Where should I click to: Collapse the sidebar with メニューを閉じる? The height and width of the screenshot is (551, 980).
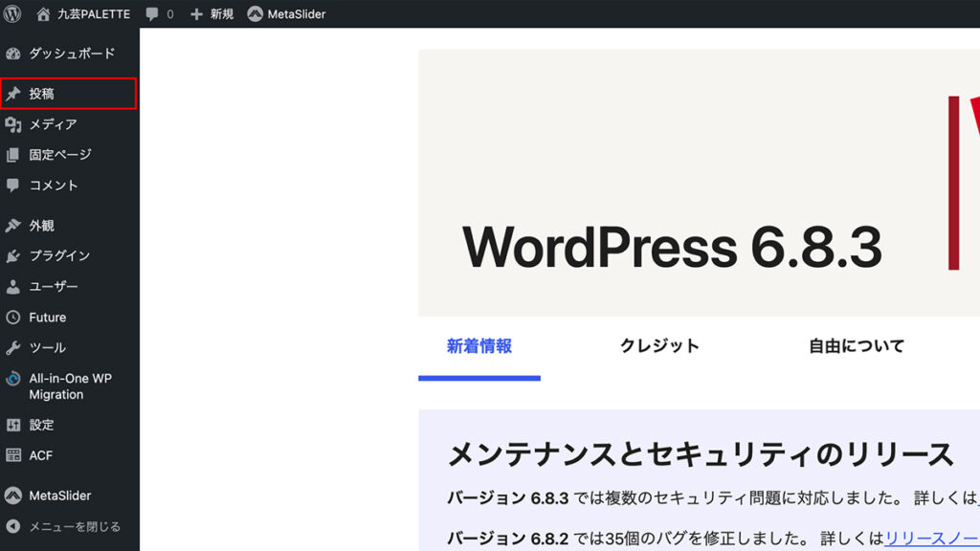74,526
